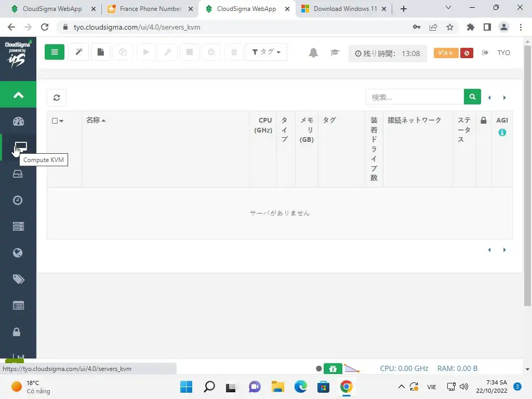Viewport: 532px width, 399px height.
Task: Open the clock history sidebar icon
Action: [18, 200]
